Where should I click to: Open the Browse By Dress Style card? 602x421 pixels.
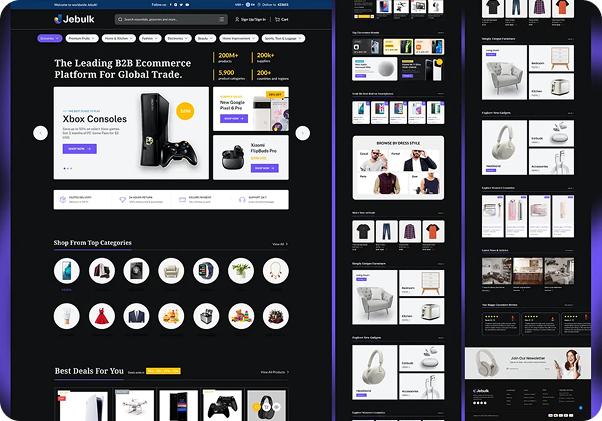[398, 168]
